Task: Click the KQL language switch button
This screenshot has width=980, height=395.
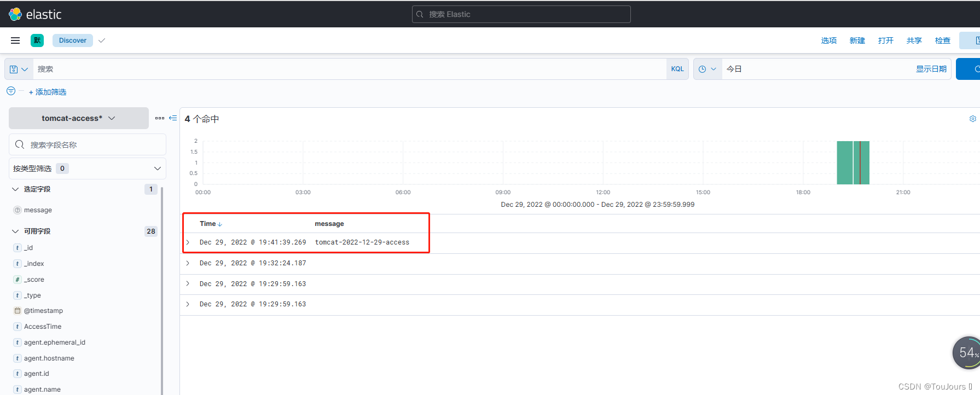Action: [x=677, y=69]
